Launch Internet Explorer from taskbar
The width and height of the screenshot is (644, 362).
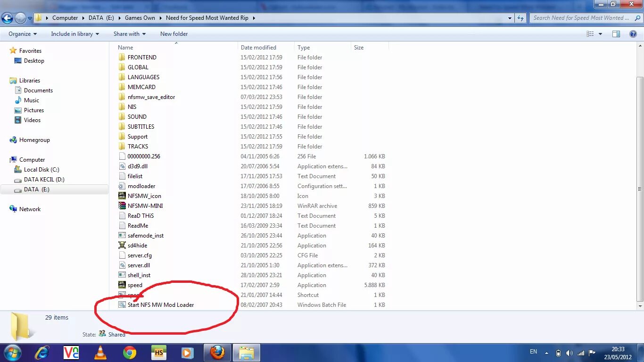(x=42, y=353)
